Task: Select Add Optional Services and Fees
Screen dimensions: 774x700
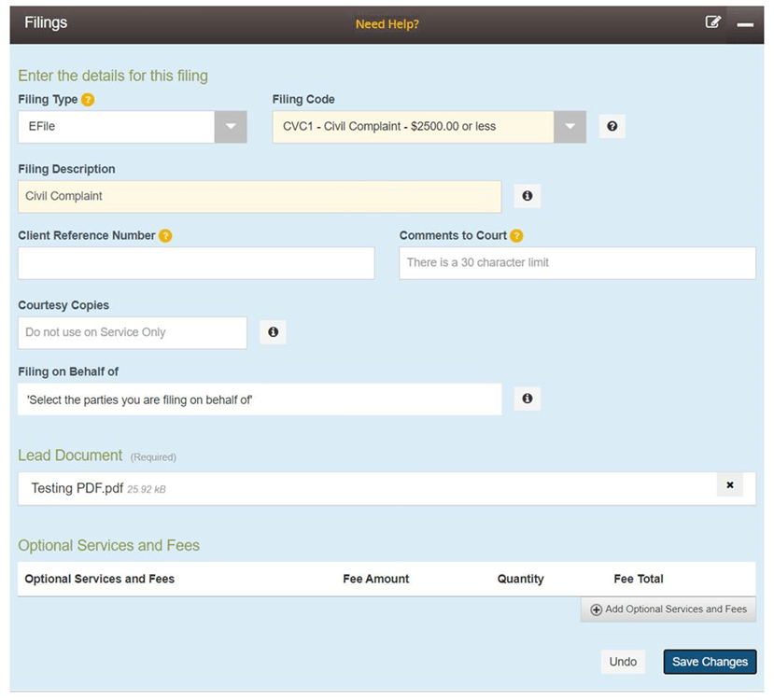Action: (668, 609)
